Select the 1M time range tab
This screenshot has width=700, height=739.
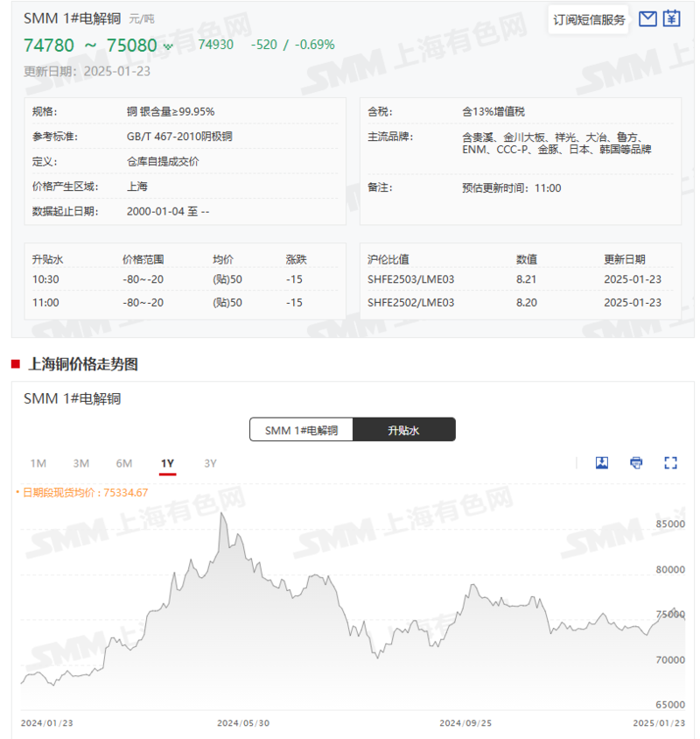[38, 463]
